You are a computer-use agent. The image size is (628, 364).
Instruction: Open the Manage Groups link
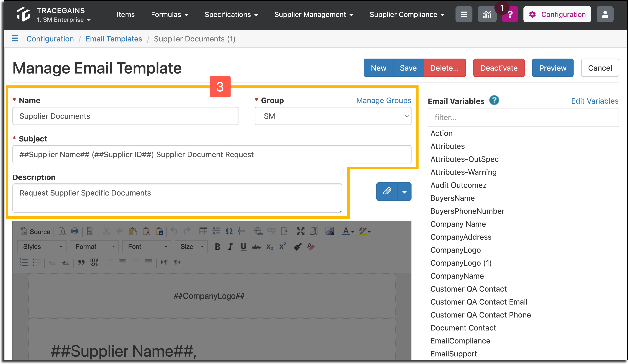point(384,100)
